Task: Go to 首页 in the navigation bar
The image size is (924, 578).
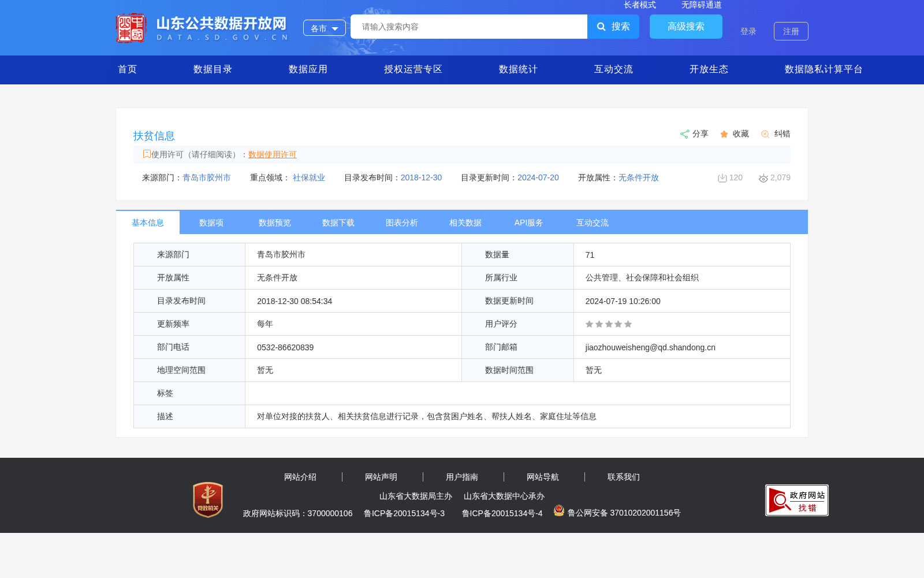Action: pyautogui.click(x=128, y=69)
